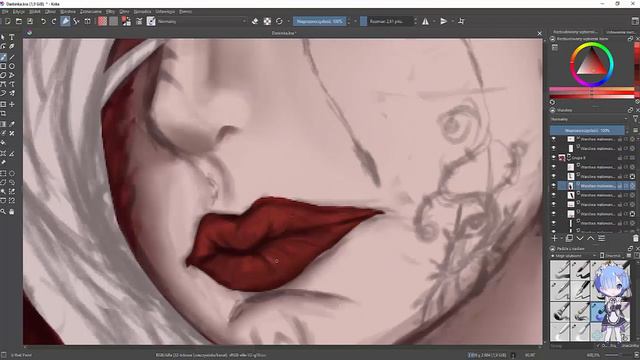This screenshot has width=640, height=360.
Task: Adjust the toolbar brush size slider
Action: click(386, 21)
